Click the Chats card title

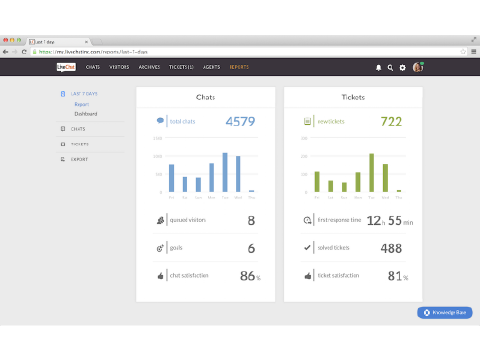point(206,97)
